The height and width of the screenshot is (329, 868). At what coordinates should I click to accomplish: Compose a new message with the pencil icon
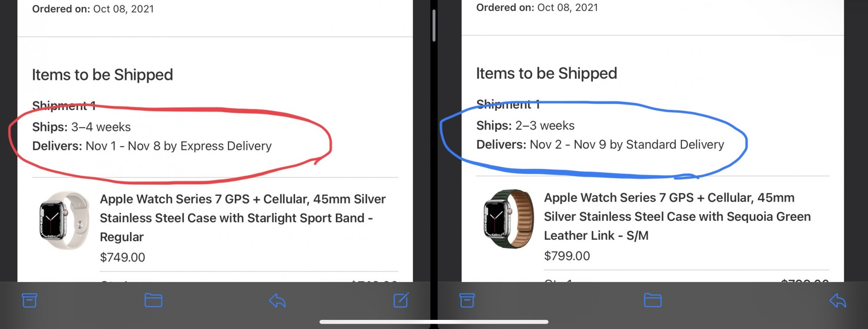click(x=401, y=300)
